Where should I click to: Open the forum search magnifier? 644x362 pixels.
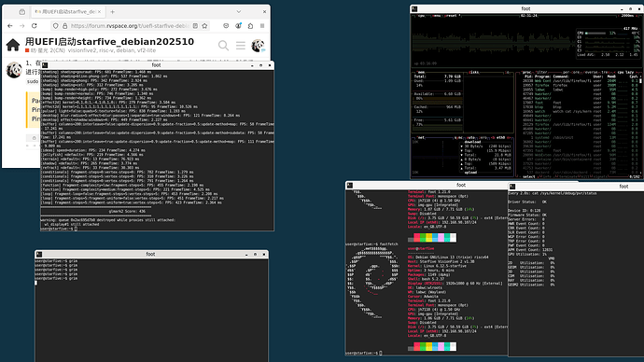click(223, 45)
